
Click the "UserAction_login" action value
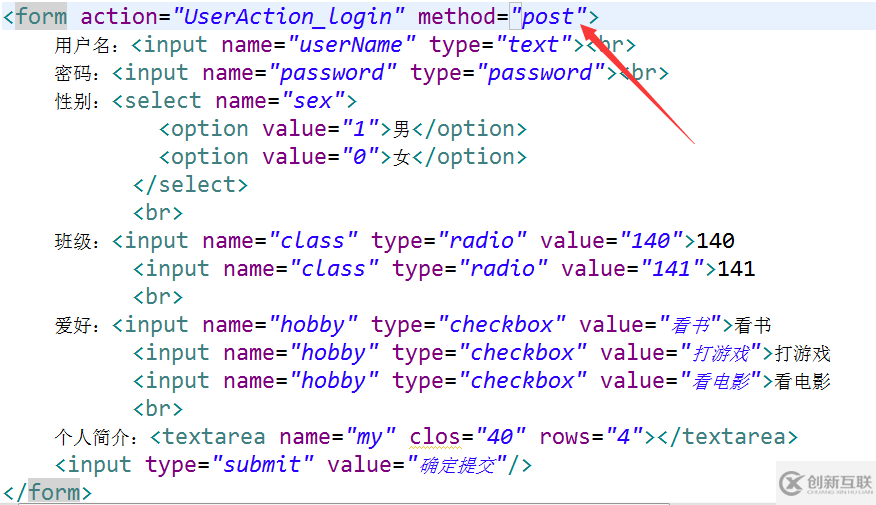[288, 16]
